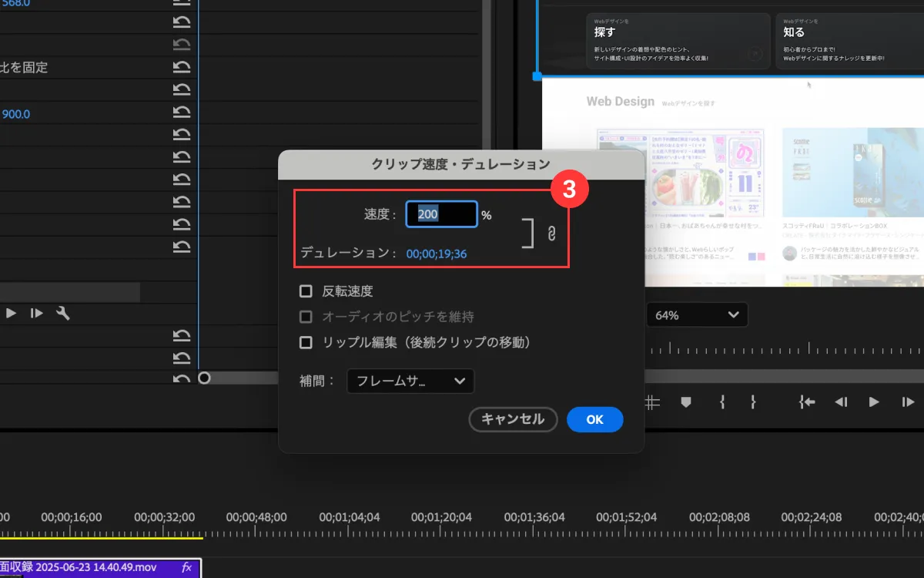Step back one frame in Program Monitor
The width and height of the screenshot is (924, 578).
click(x=842, y=402)
